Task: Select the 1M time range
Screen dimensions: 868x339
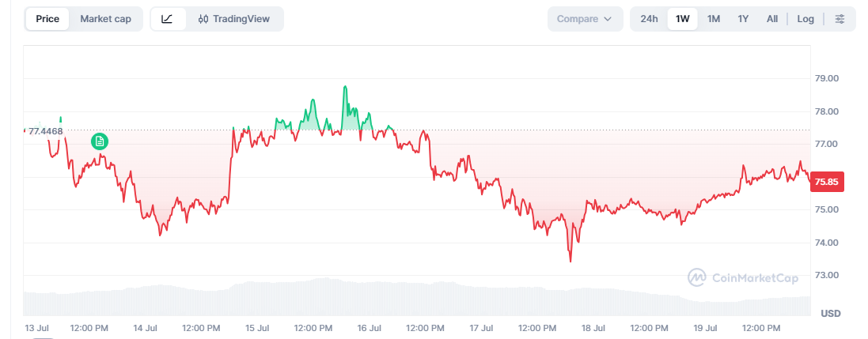Action: tap(714, 19)
